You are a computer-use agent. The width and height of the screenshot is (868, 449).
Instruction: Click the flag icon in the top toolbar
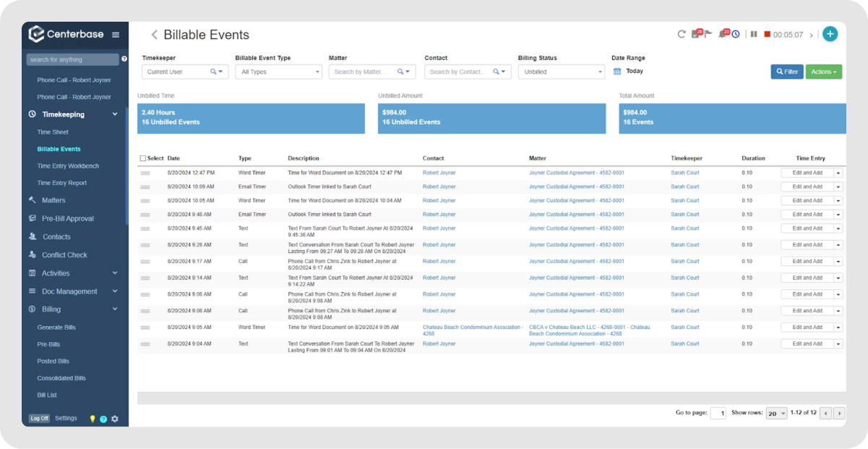pyautogui.click(x=709, y=34)
